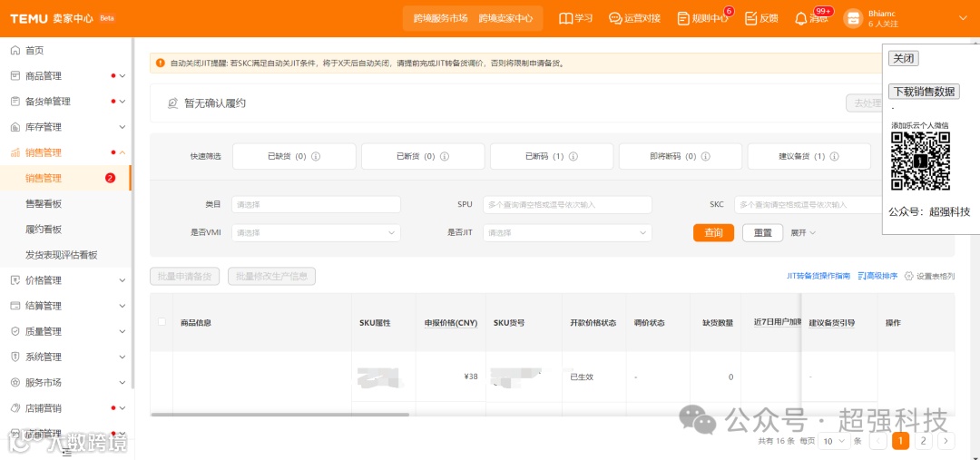The width and height of the screenshot is (980, 460).
Task: Open the 学习 book icon
Action: (x=565, y=18)
